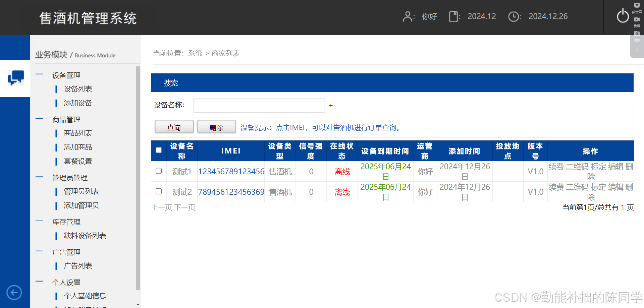Click the sidebar vertical scrollbar thumb
This screenshot has height=308, width=644.
click(x=138, y=178)
